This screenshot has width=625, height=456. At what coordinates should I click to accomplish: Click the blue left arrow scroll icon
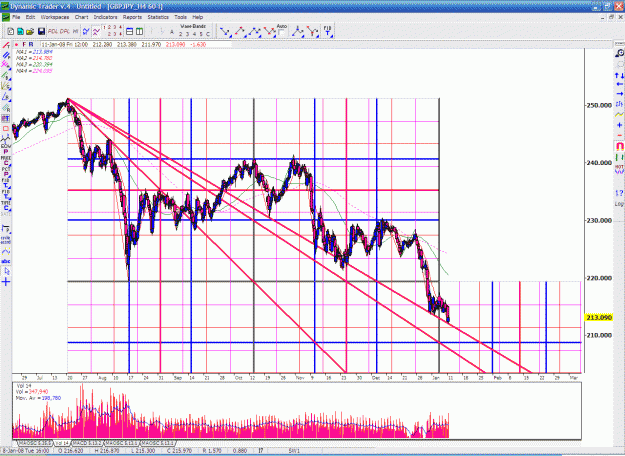tap(619, 84)
